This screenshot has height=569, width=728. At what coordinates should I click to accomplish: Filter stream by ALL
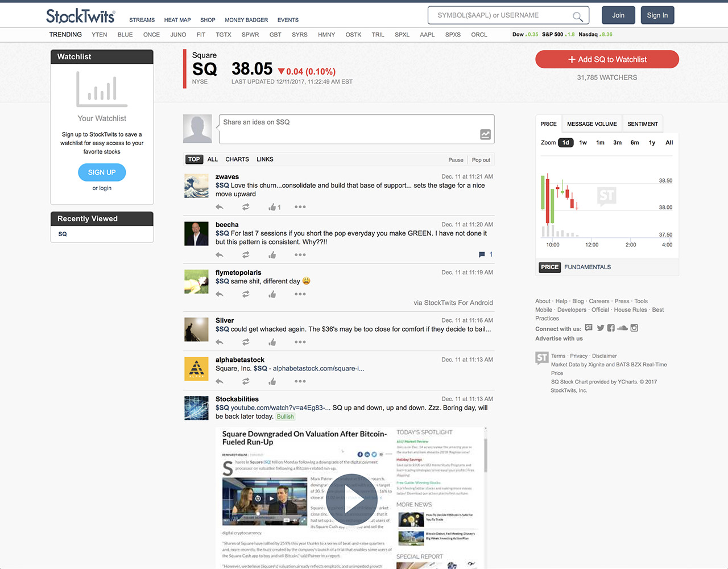coord(213,159)
